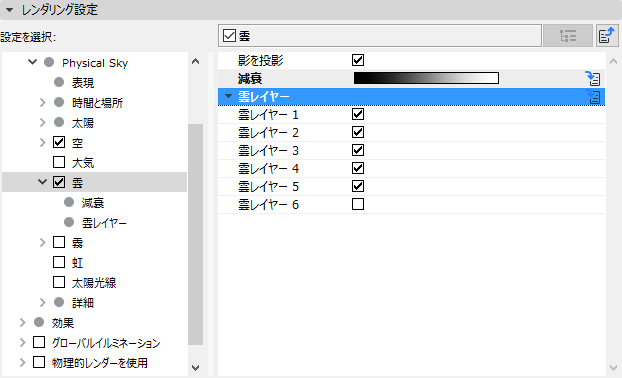The width and height of the screenshot is (622, 378).
Task: Expand the 詳細 tree node
Action: click(43, 303)
